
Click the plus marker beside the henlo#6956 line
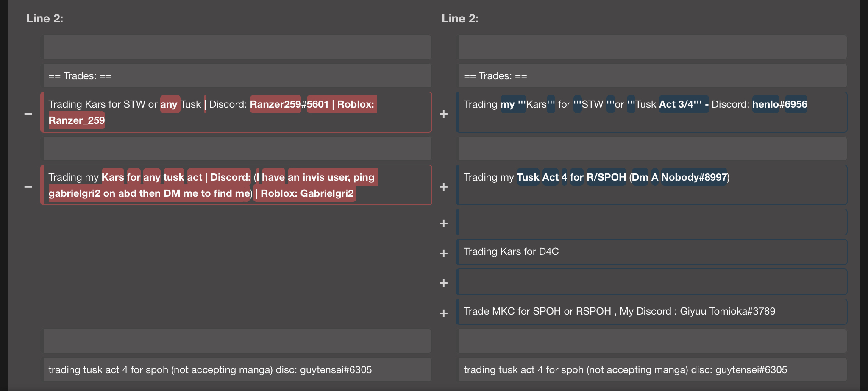tap(444, 114)
